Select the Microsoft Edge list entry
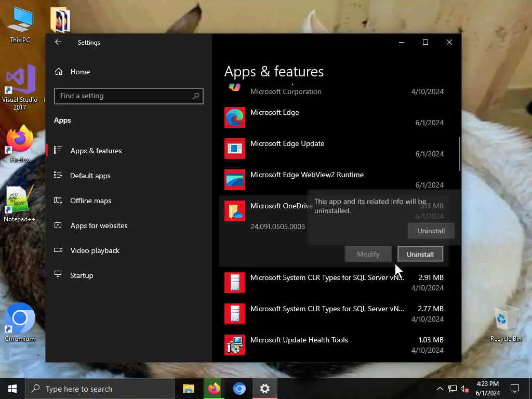The width and height of the screenshot is (532, 399). tap(334, 117)
